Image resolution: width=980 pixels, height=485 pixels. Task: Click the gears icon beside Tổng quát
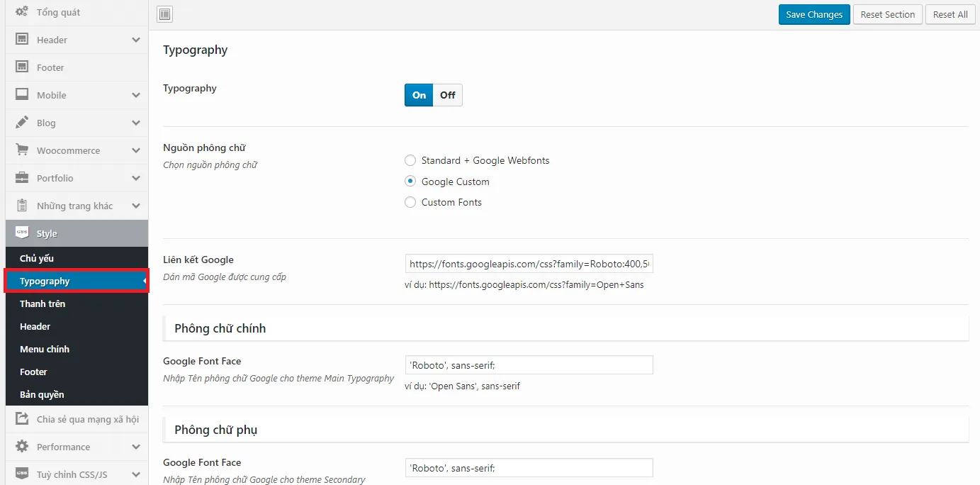[x=22, y=12]
